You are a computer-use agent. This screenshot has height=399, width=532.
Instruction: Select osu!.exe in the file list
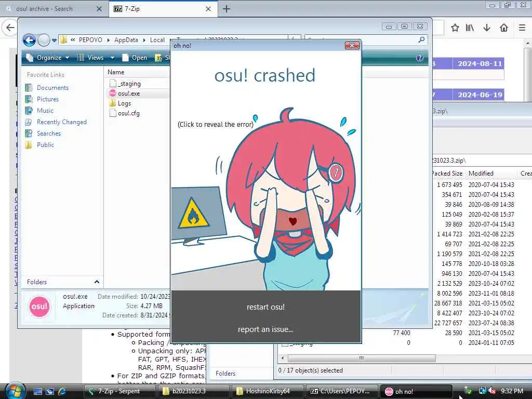pos(129,94)
